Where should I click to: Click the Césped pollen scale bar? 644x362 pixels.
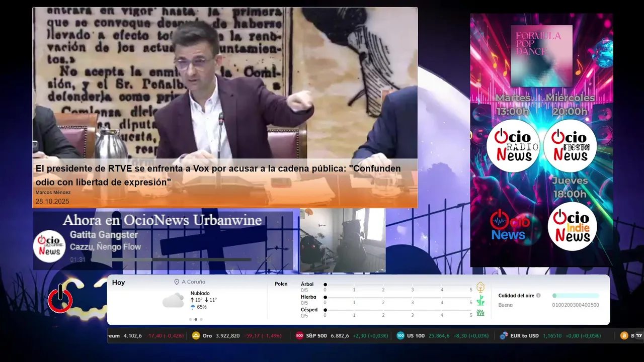[x=398, y=310]
